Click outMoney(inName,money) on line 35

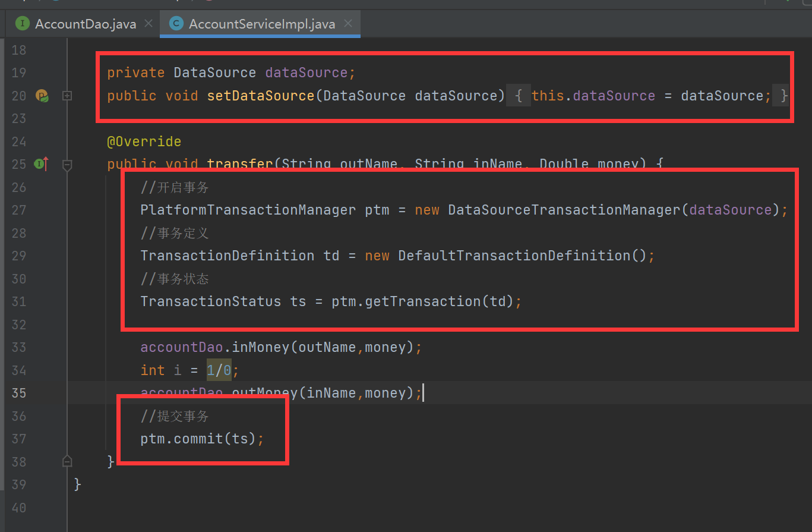click(323, 393)
